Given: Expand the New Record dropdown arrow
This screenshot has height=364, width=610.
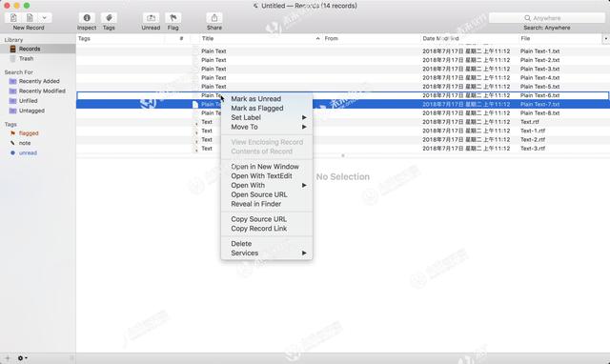Looking at the screenshot, I should point(45,17).
